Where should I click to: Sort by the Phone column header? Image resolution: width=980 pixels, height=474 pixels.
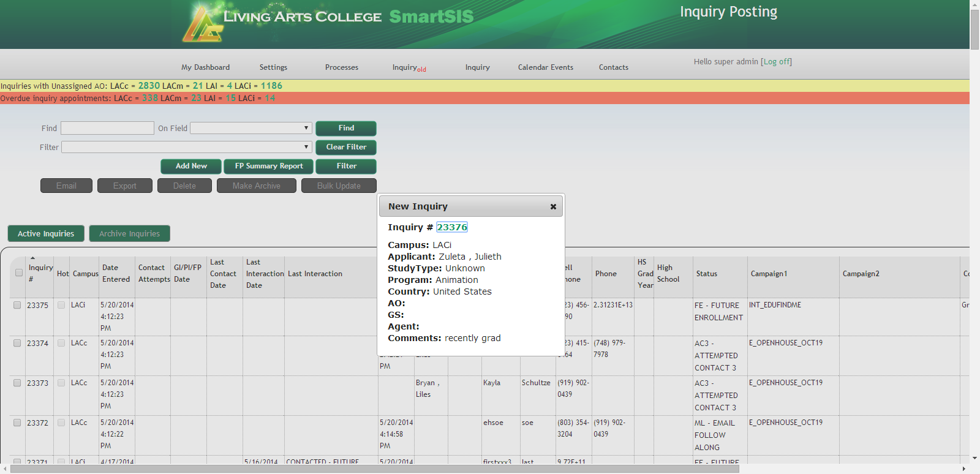606,274
